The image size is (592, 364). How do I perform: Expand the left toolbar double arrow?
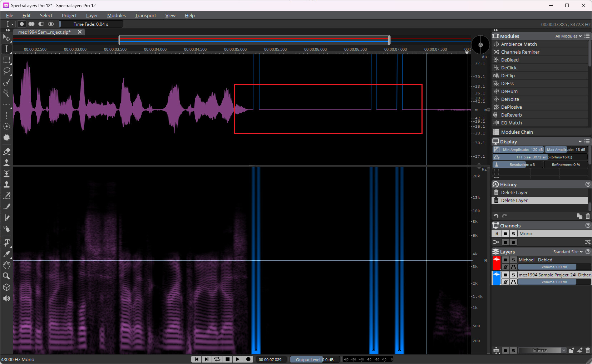point(8,30)
